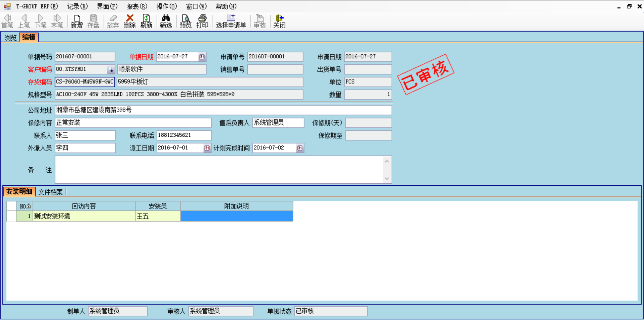Image resolution: width=644 pixels, height=320 pixels.
Task: Click the remarks scrollbar down arrow
Action: [387, 179]
